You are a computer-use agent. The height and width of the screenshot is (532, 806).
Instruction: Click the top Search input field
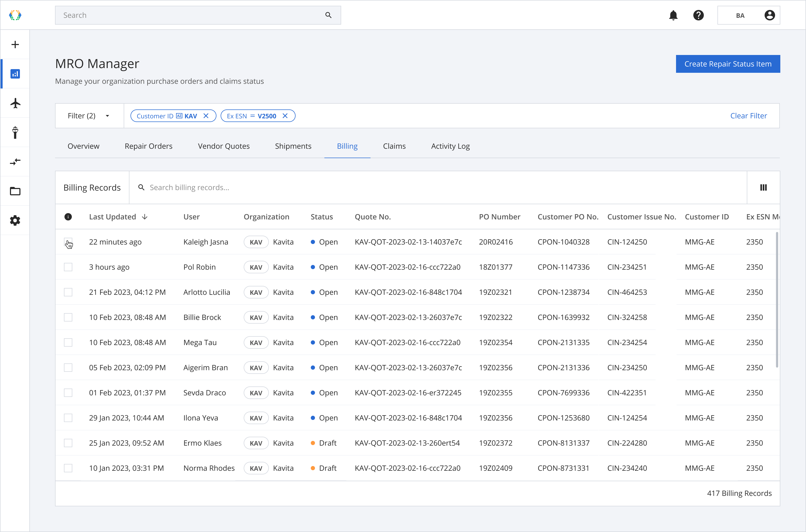[198, 15]
